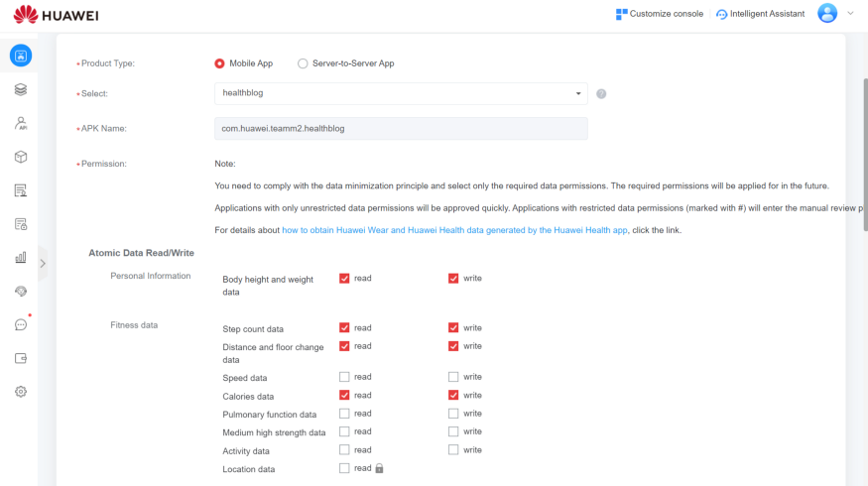The image size is (868, 486).
Task: Open the messages chat bubble sidebar icon
Action: click(21, 325)
